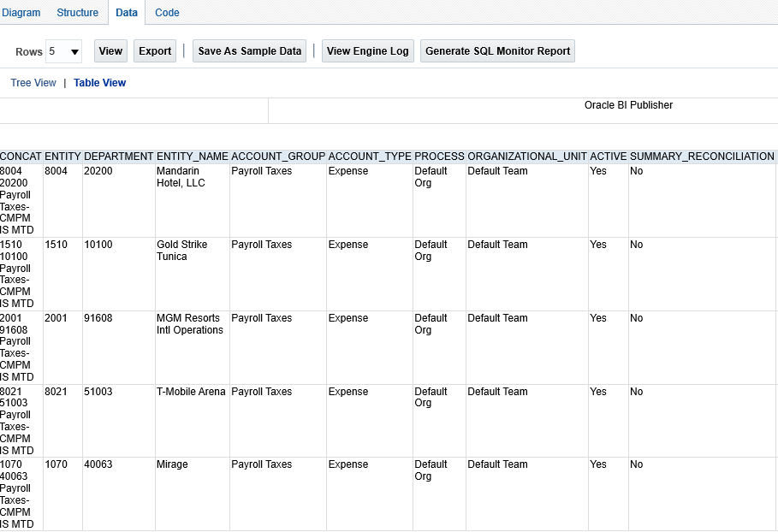Go to the Code tab
The height and width of the screenshot is (532, 778).
pos(167,13)
